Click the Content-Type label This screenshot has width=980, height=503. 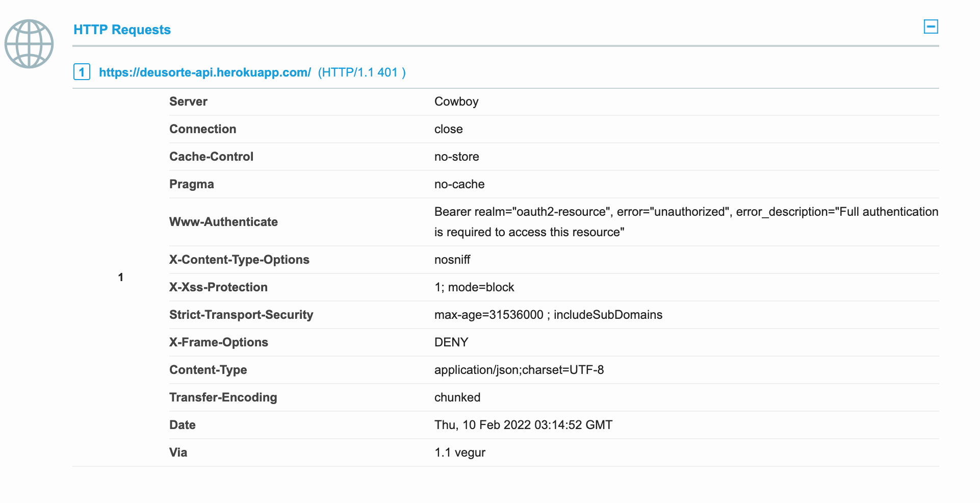(208, 370)
